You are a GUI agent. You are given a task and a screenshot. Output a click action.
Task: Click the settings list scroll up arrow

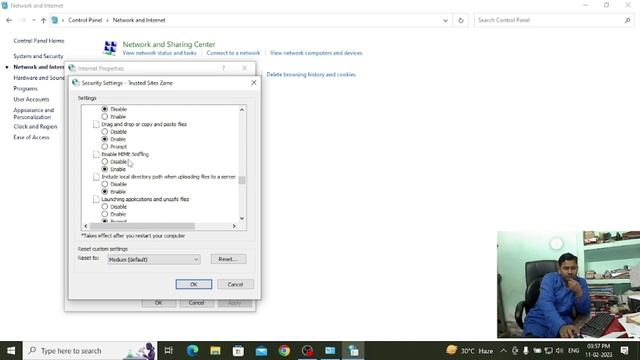242,109
